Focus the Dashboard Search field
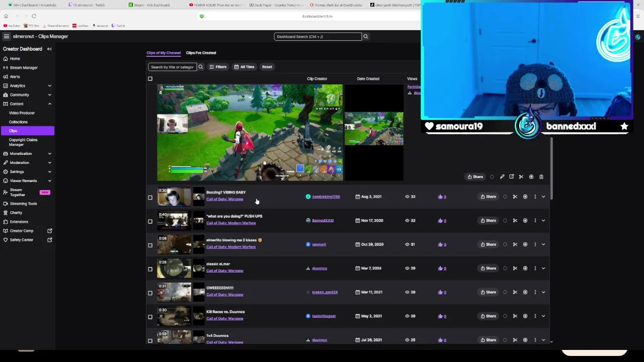 pos(317,36)
